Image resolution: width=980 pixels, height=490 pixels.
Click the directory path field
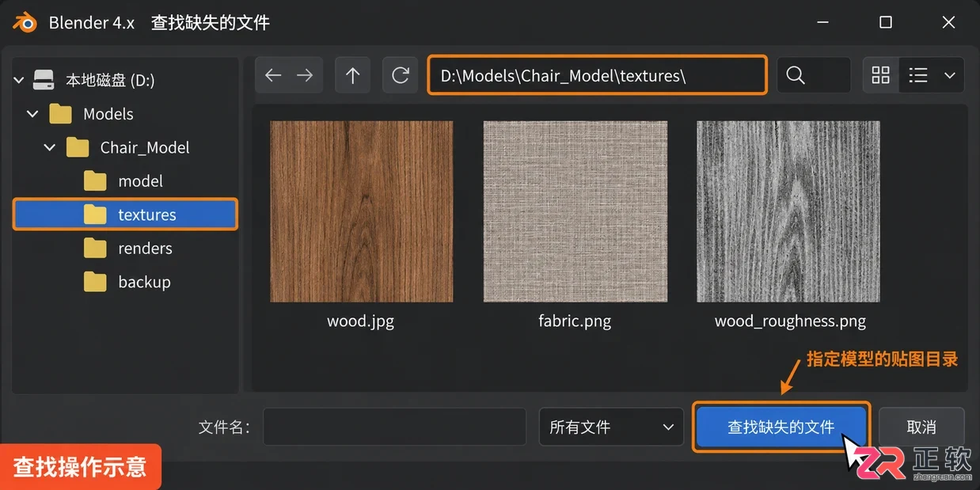(598, 75)
